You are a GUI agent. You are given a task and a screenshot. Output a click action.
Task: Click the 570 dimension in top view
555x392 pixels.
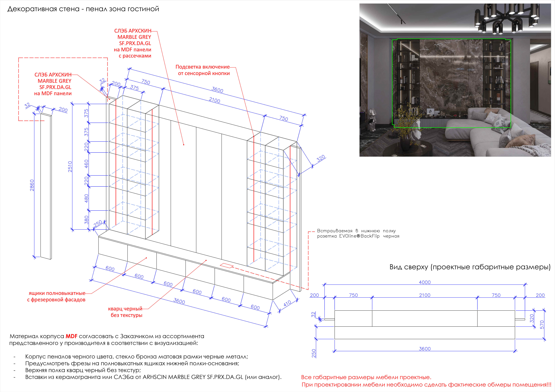coord(542,325)
